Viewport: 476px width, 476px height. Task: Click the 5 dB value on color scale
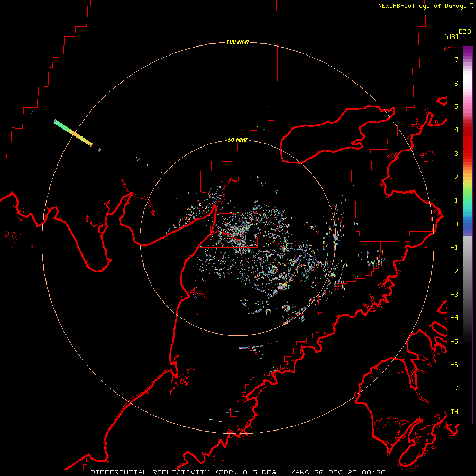pos(456,106)
